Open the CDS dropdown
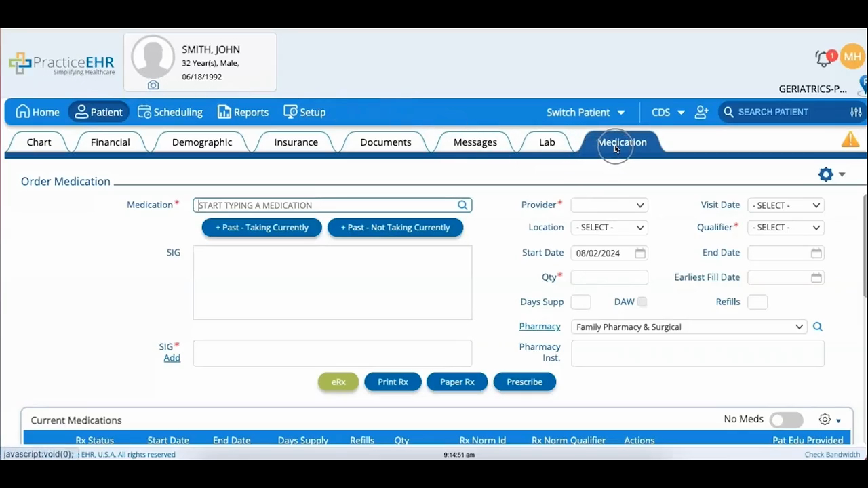The height and width of the screenshot is (488, 868). pos(668,112)
